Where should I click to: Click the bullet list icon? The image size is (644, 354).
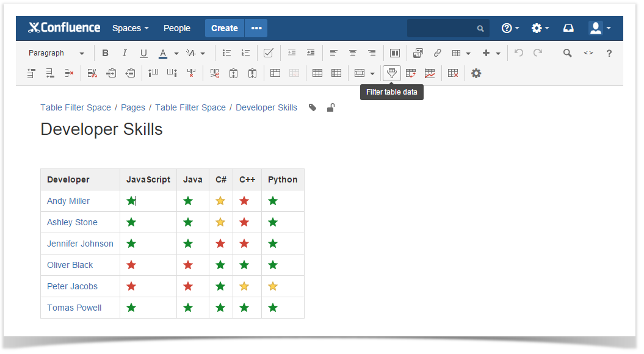pos(226,53)
